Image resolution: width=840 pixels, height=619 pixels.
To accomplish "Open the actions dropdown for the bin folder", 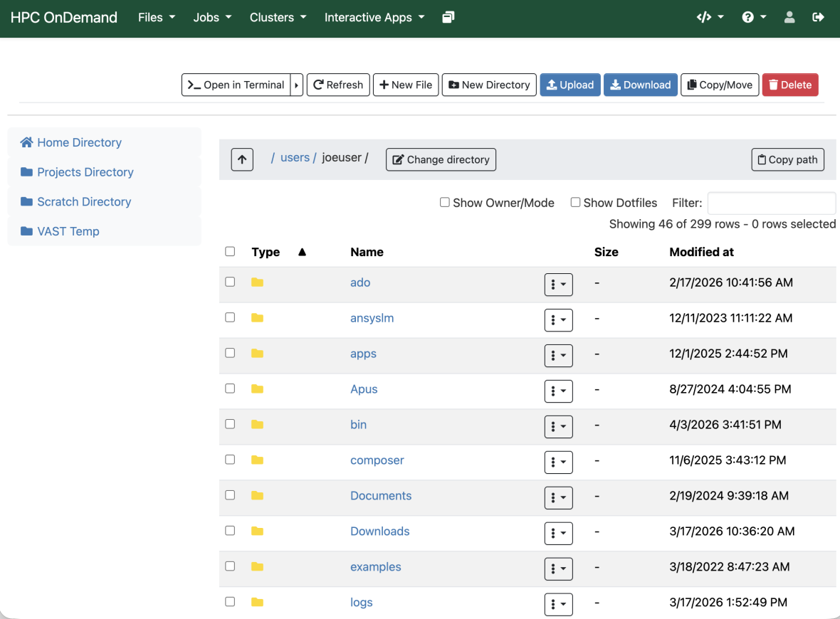I will point(558,426).
